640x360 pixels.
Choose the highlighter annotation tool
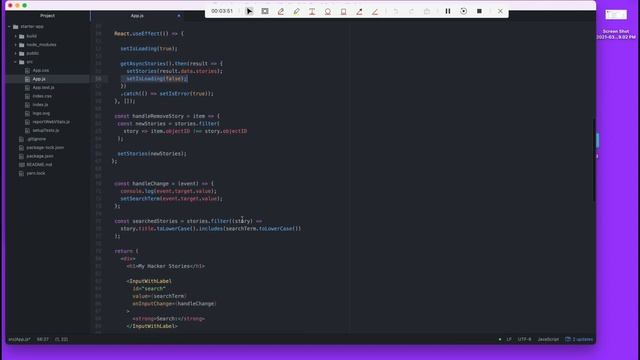click(296, 11)
